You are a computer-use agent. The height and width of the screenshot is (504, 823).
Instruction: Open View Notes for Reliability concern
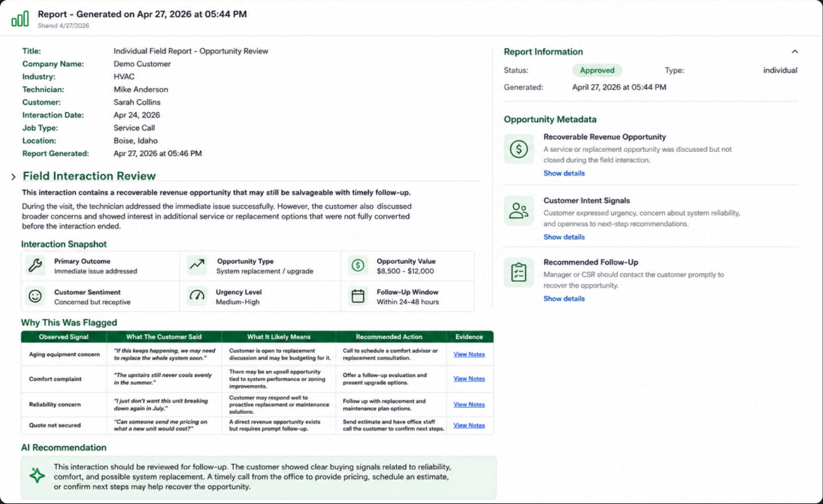[469, 404]
